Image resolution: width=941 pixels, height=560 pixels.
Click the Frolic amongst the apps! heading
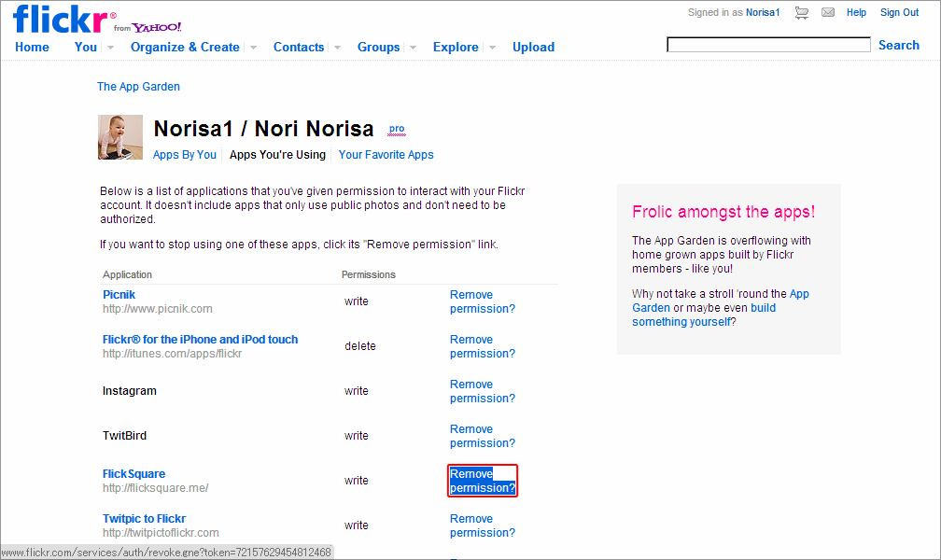723,212
